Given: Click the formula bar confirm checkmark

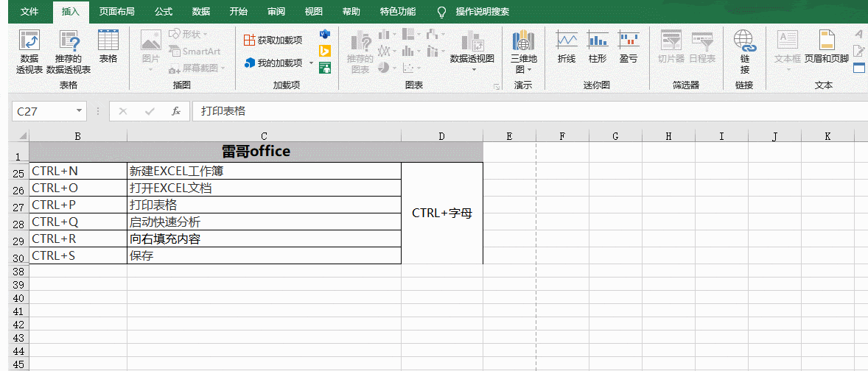Looking at the screenshot, I should tap(150, 111).
